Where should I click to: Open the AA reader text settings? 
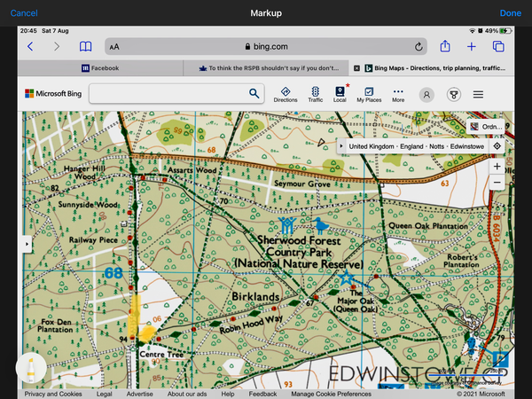click(114, 47)
